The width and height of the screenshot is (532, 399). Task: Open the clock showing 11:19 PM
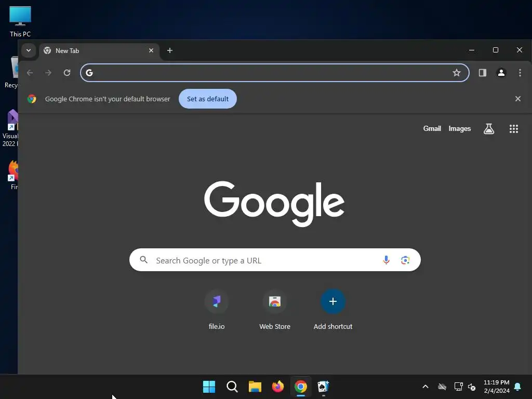coord(496,387)
